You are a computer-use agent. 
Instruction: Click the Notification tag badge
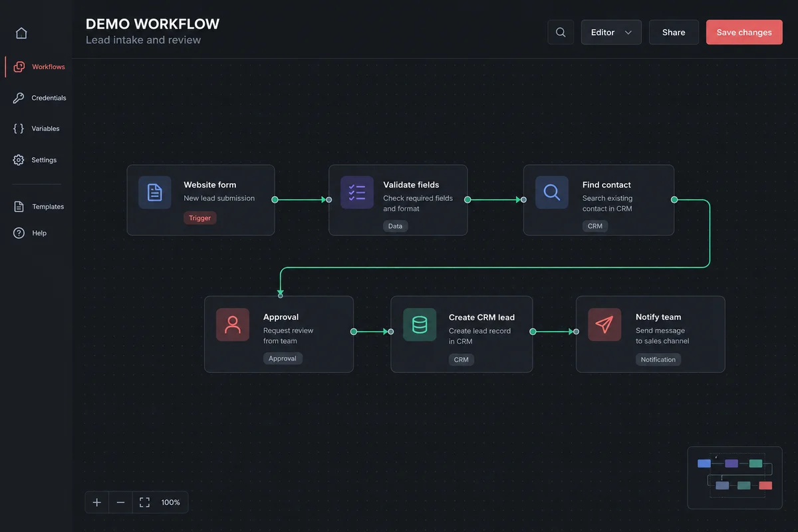click(x=658, y=360)
